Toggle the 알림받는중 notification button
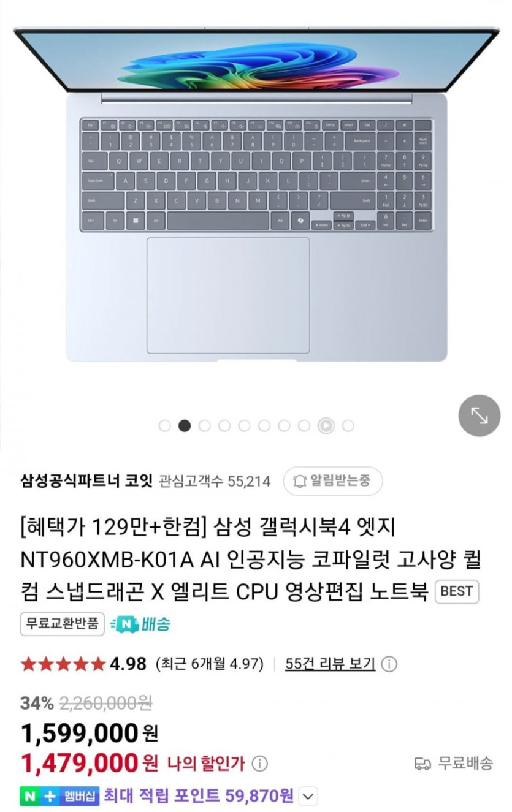The width and height of the screenshot is (512, 812). tap(332, 481)
